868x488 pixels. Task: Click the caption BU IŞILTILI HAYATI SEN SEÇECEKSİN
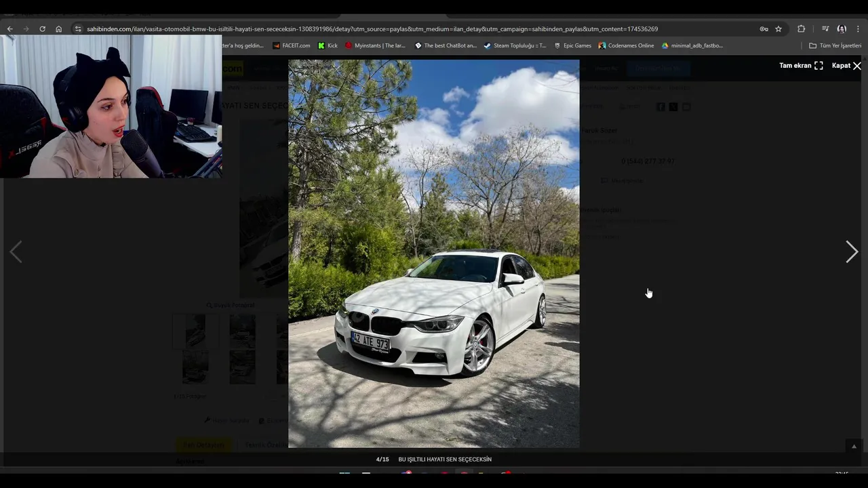coord(445,460)
